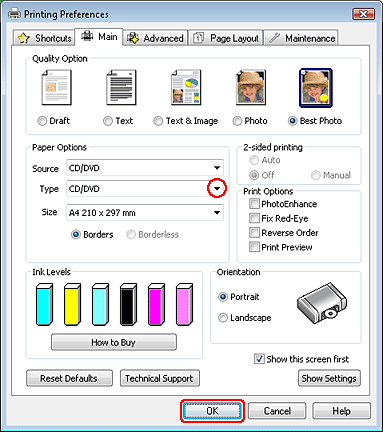Switch to the Advanced tab
The image size is (383, 432).
(x=156, y=38)
